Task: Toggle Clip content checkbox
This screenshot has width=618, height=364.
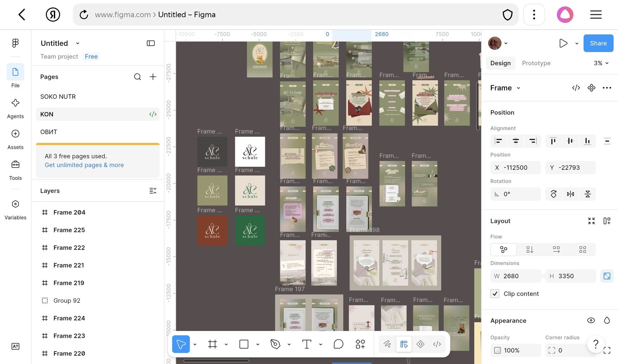Action: point(495,294)
